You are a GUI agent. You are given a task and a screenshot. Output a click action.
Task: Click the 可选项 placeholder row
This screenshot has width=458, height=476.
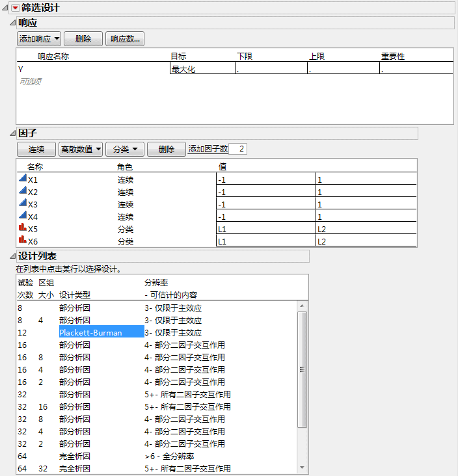(31, 82)
